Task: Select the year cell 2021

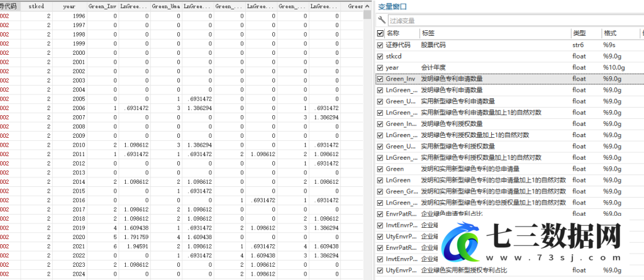Action: click(69, 246)
